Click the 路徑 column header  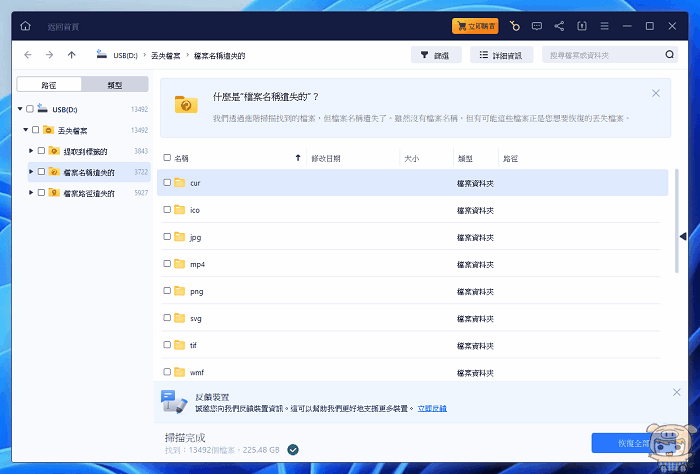point(510,158)
